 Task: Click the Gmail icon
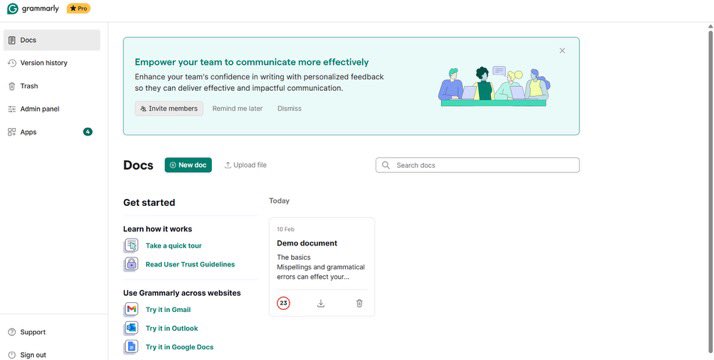(x=131, y=309)
